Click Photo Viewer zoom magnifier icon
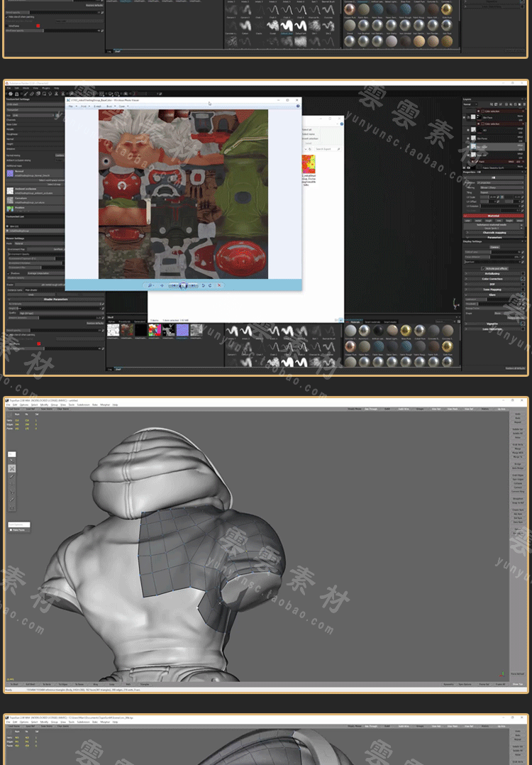 coord(150,285)
